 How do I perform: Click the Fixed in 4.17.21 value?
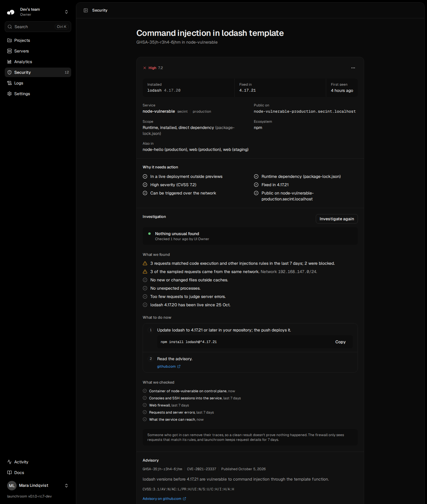pos(248,90)
